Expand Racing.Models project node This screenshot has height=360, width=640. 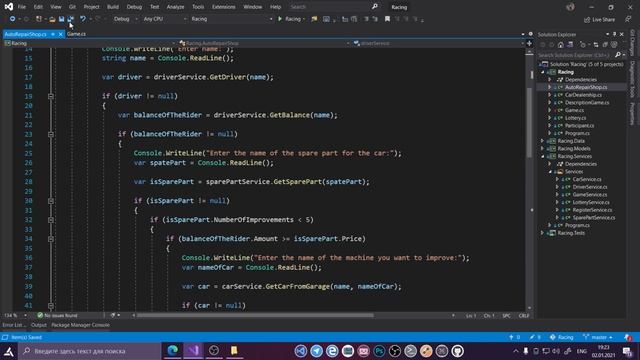click(x=542, y=149)
